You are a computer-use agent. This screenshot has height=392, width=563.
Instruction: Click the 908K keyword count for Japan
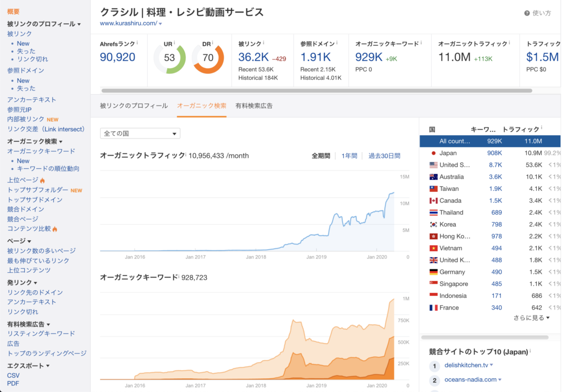tap(494, 153)
